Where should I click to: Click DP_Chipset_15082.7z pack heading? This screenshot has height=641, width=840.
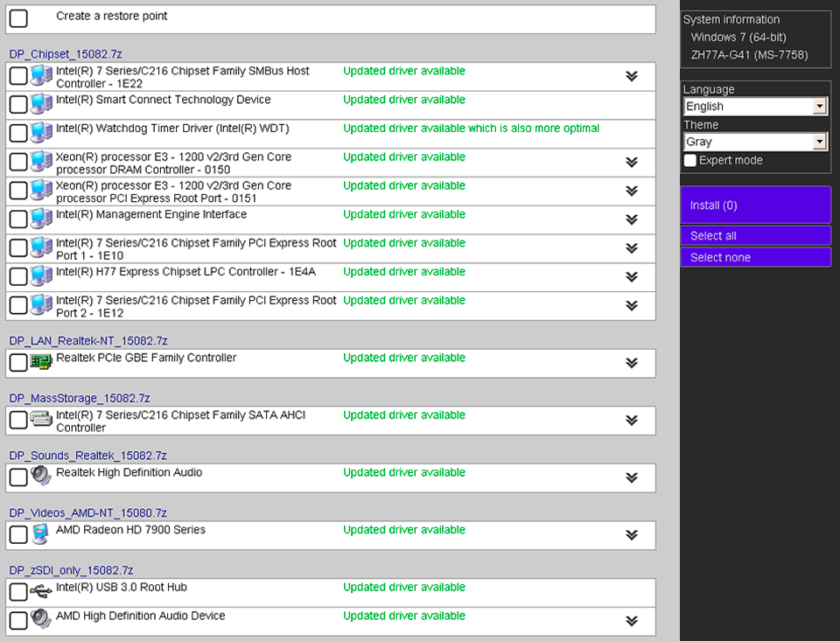(66, 54)
